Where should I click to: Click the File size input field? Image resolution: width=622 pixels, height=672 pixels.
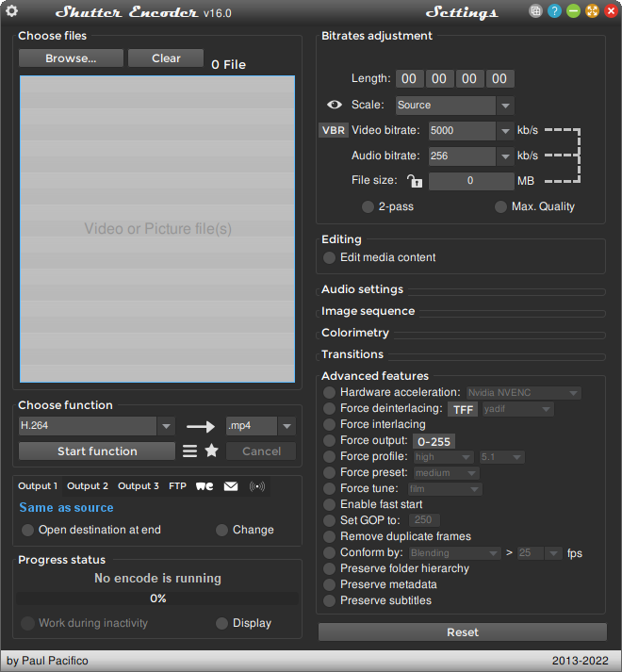(470, 181)
